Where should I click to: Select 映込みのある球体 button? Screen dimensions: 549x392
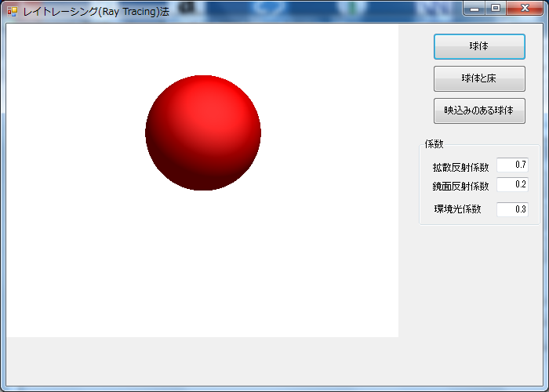[479, 111]
